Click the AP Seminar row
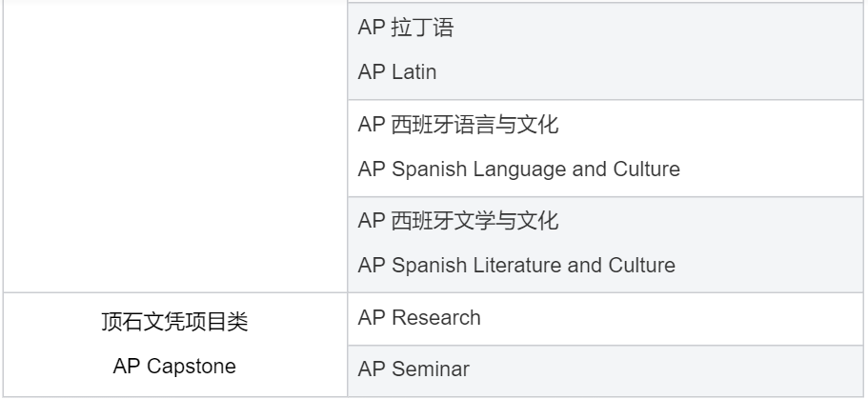868x399 pixels. coord(605,370)
